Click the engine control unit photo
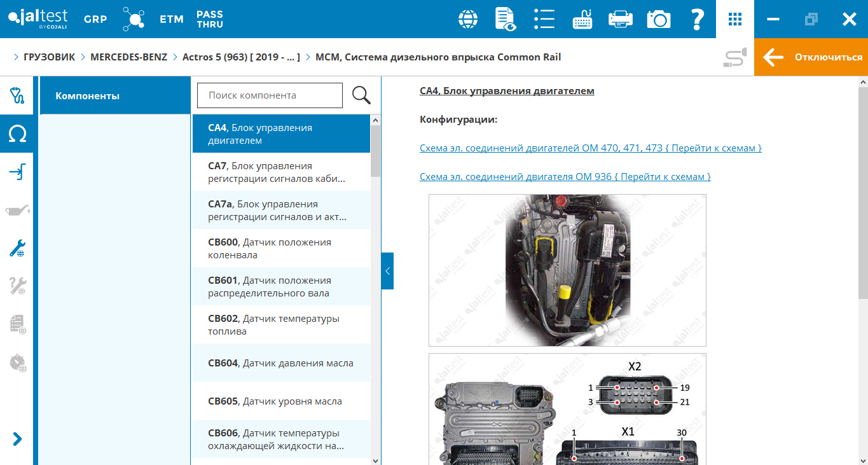 (x=567, y=270)
